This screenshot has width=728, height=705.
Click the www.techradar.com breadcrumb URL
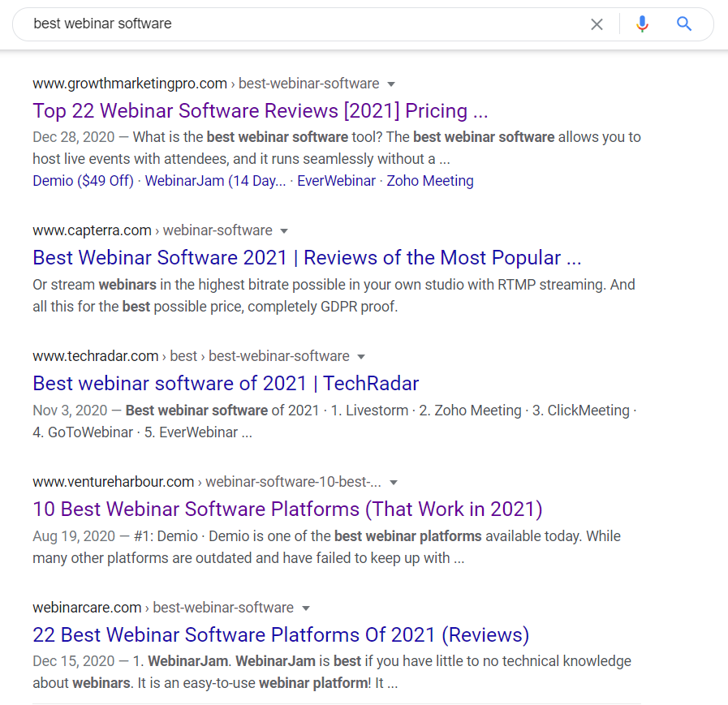tap(95, 356)
